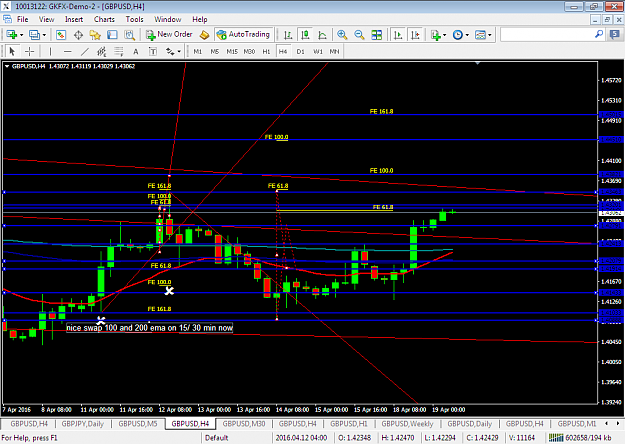The image size is (625, 444).
Task: Open the Indicators list icon
Action: (x=436, y=35)
